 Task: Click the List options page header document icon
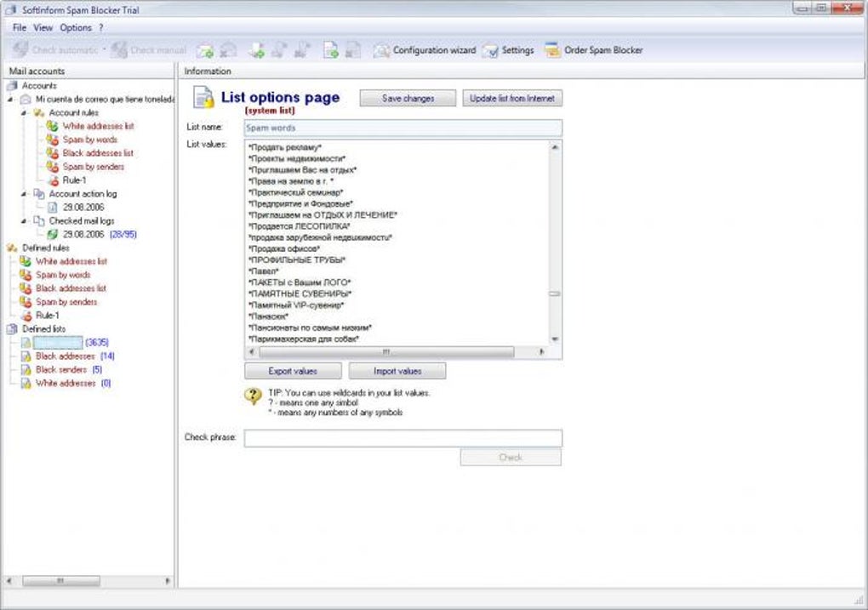coord(203,98)
